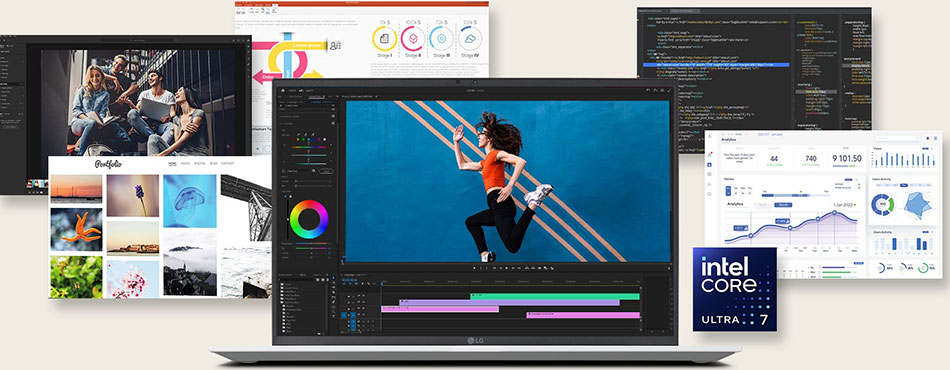Select the green clip on the timeline
The height and width of the screenshot is (370, 950).
[x=555, y=296]
